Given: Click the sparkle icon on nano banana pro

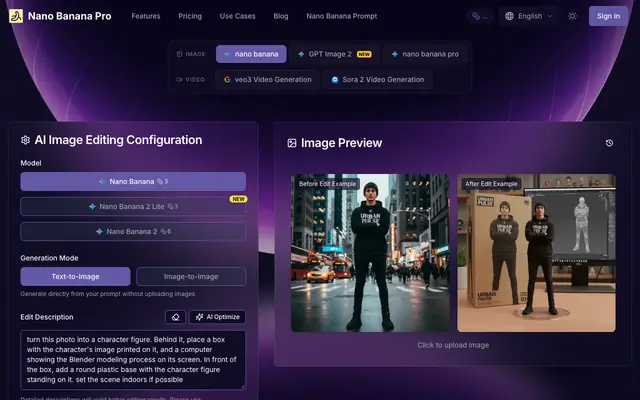Looking at the screenshot, I should pos(395,54).
